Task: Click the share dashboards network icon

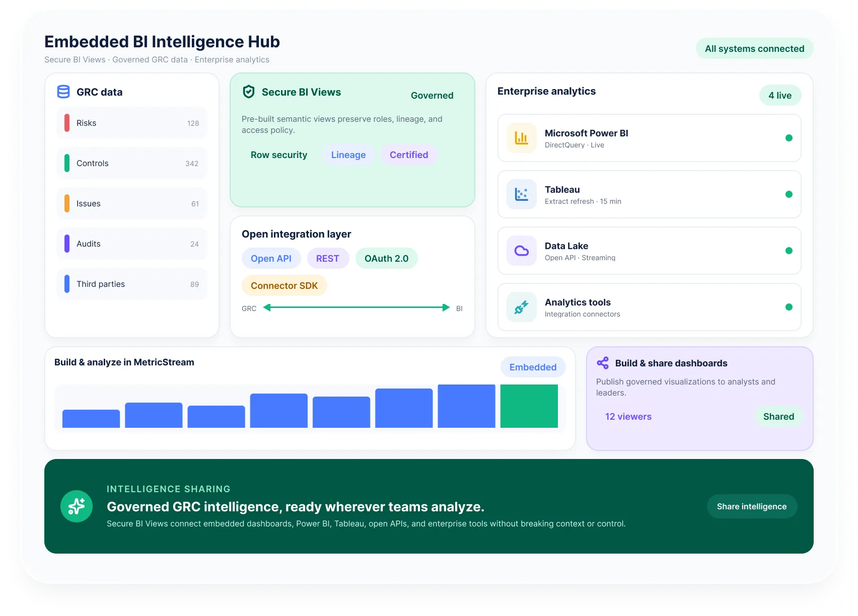Action: tap(603, 363)
